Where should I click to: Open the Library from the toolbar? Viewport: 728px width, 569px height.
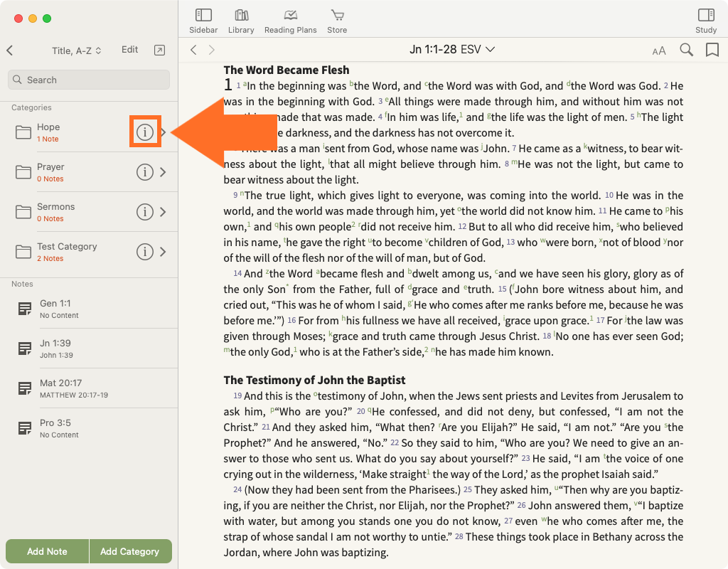241,21
